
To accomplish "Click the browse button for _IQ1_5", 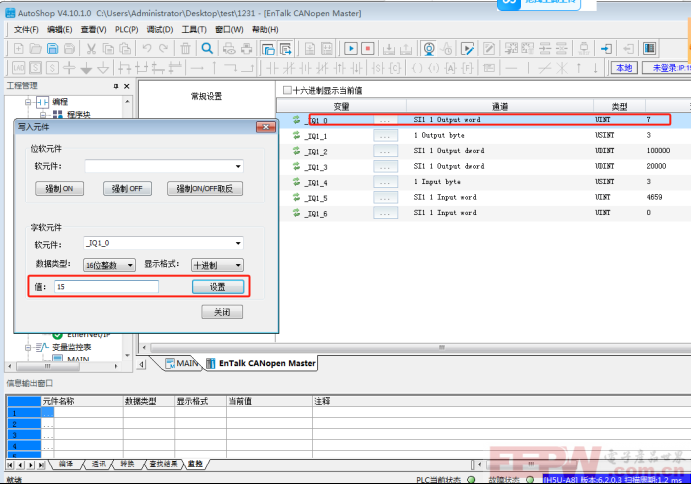I will (385, 197).
